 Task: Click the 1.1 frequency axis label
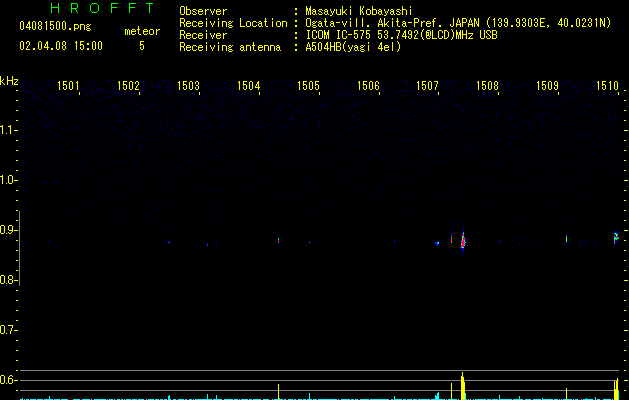(x=8, y=130)
